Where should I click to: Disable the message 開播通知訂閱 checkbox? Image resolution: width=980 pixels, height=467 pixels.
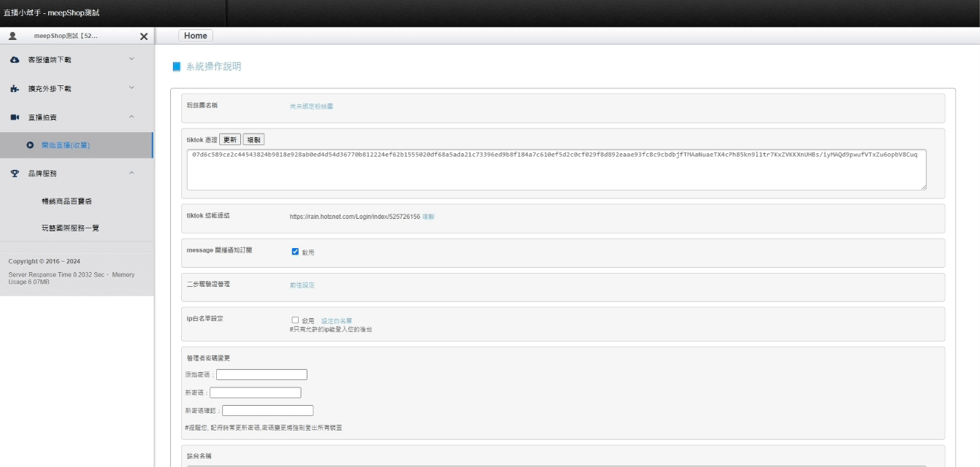click(x=295, y=252)
